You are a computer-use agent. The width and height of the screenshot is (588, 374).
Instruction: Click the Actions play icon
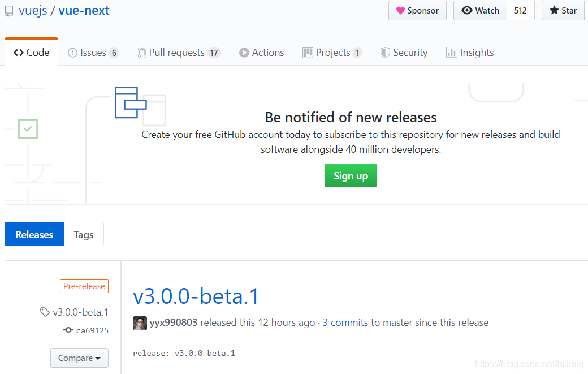tap(243, 52)
